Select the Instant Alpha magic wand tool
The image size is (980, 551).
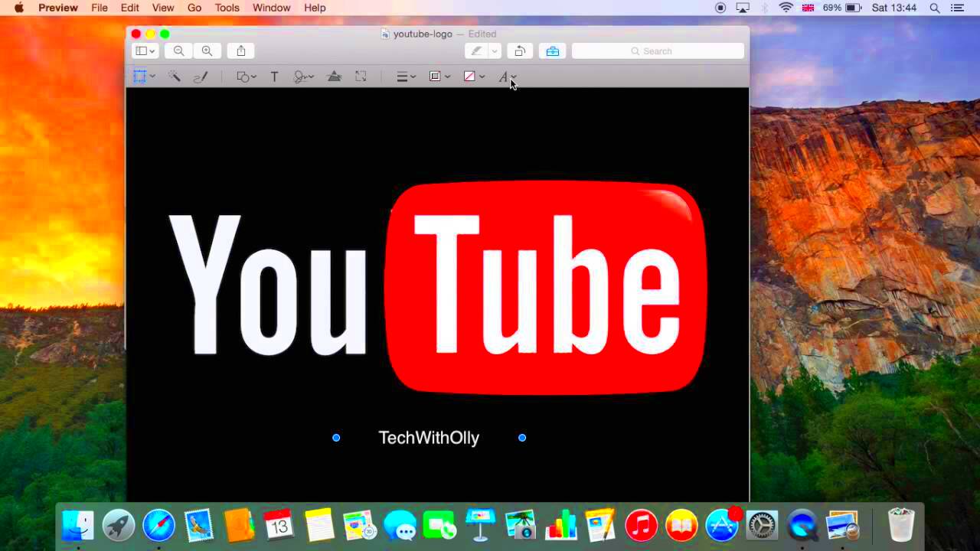pos(175,77)
